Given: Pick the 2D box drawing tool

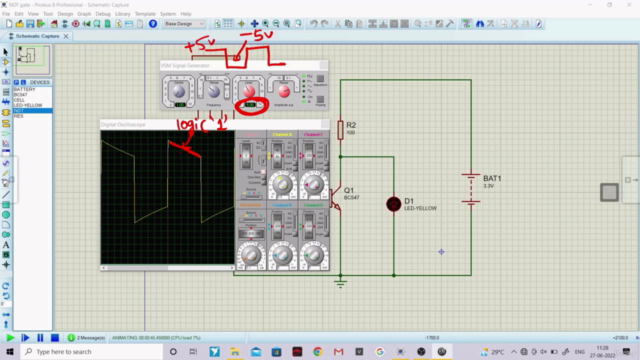Looking at the screenshot, I should tap(6, 205).
